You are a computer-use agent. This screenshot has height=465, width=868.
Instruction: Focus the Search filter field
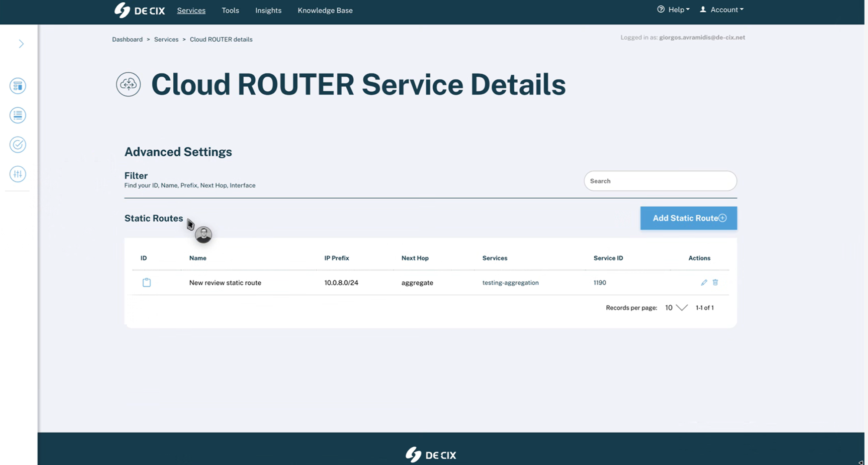[x=660, y=181]
